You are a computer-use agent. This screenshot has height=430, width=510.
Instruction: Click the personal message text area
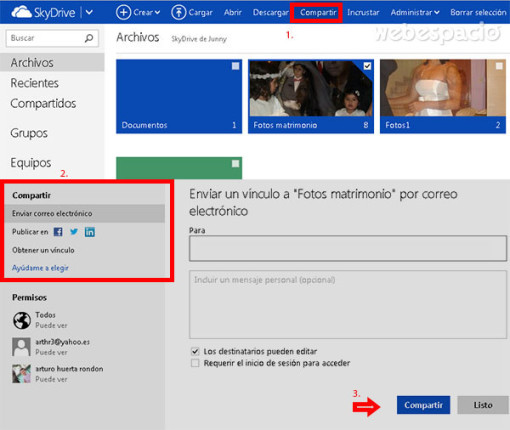pos(348,304)
